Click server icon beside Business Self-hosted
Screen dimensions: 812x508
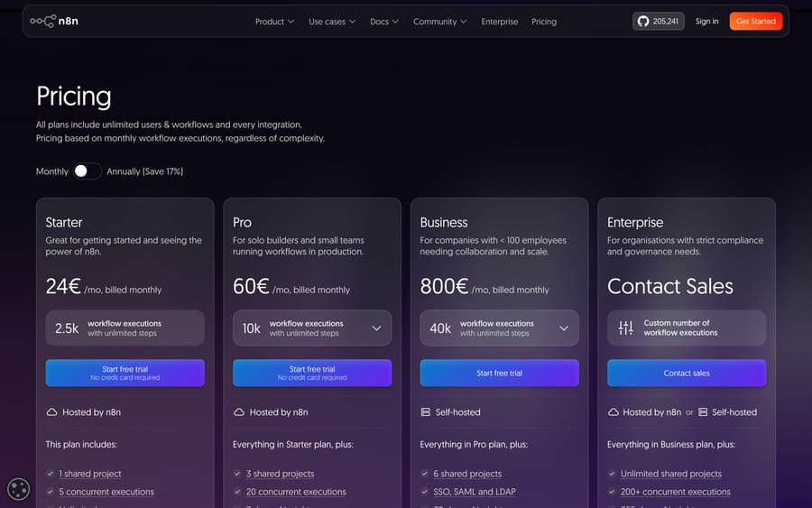[x=426, y=412]
